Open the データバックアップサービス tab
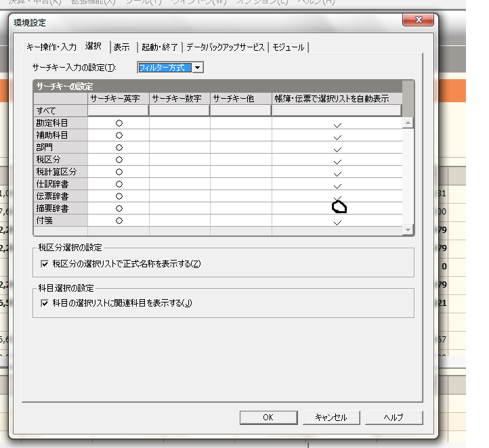This screenshot has width=489, height=448. click(225, 47)
